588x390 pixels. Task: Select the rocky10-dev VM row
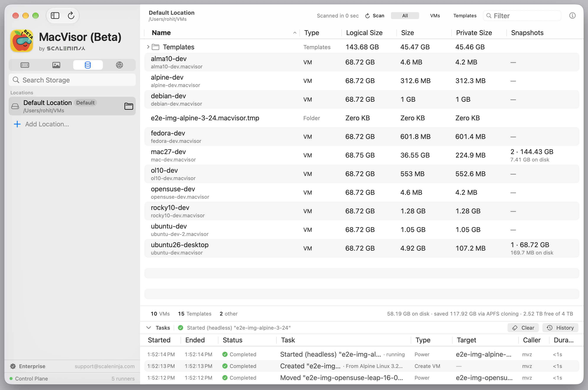click(362, 211)
